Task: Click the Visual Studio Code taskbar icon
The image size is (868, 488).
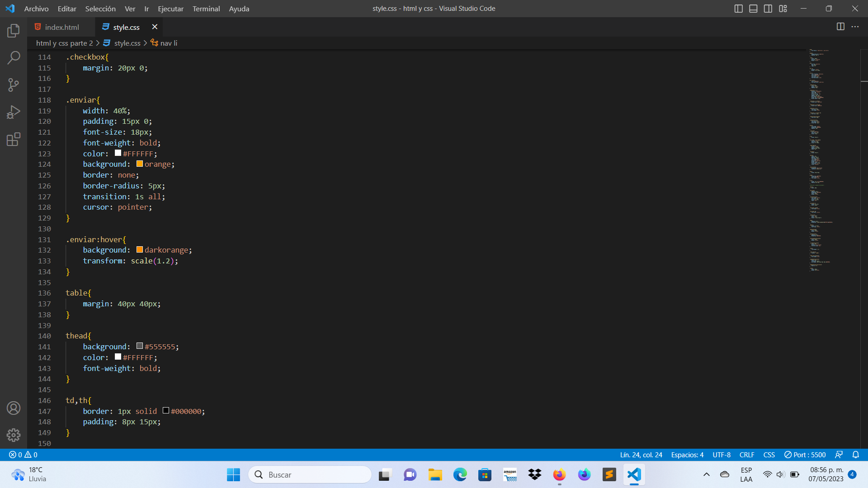Action: (x=634, y=474)
